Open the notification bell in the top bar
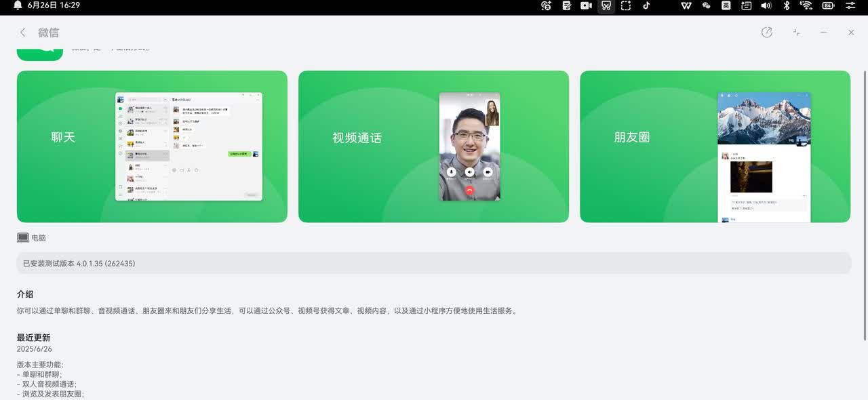Image resolution: width=868 pixels, height=400 pixels. pos(18,5)
